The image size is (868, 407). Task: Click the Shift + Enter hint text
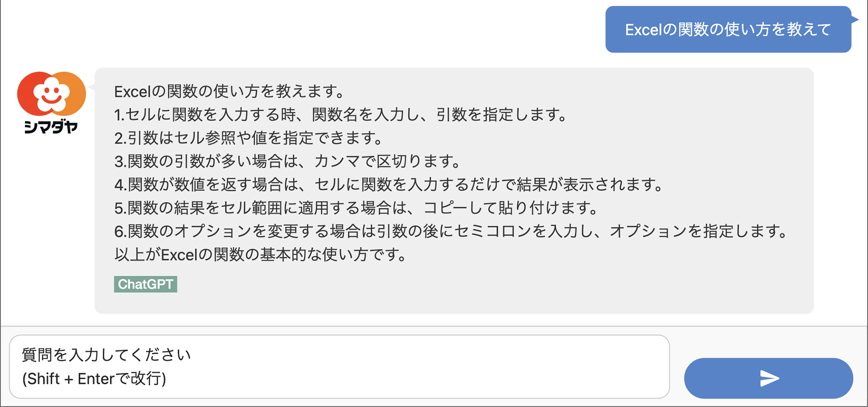(94, 379)
